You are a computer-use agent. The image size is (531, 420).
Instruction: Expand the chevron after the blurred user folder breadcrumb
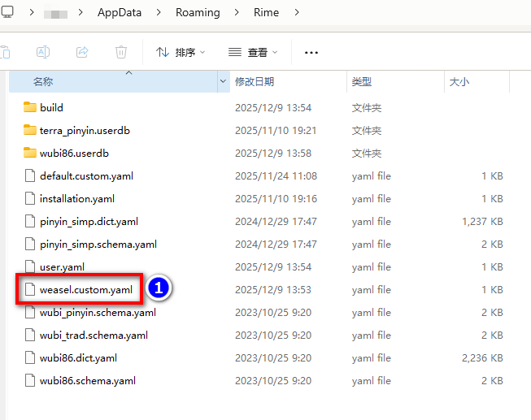point(81,12)
